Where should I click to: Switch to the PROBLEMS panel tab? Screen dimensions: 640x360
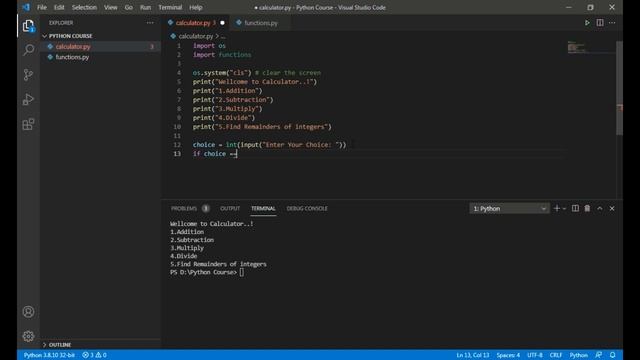click(190, 209)
